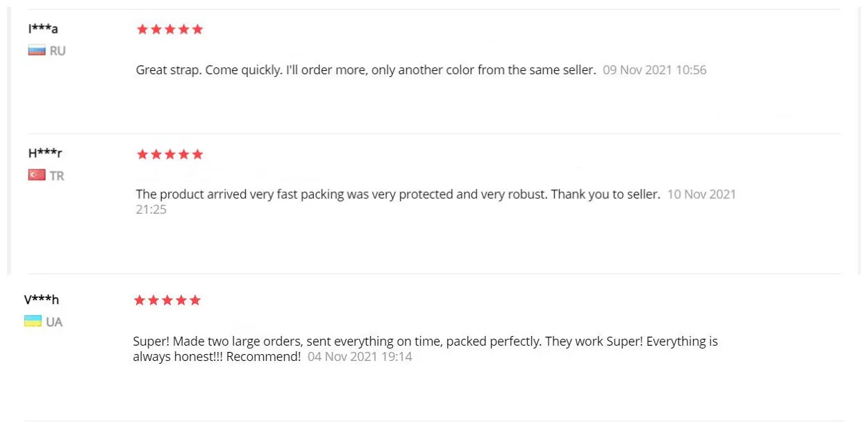Click the fifth star of I***a's rating
The height and width of the screenshot is (429, 868).
point(198,29)
